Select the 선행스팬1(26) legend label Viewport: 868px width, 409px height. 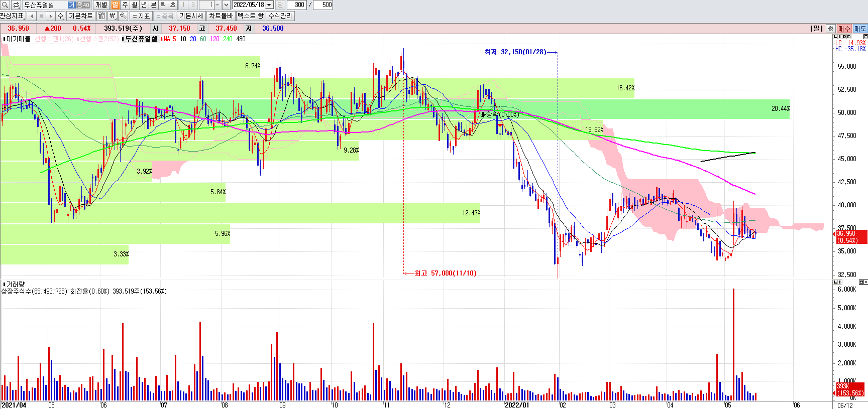click(x=54, y=39)
